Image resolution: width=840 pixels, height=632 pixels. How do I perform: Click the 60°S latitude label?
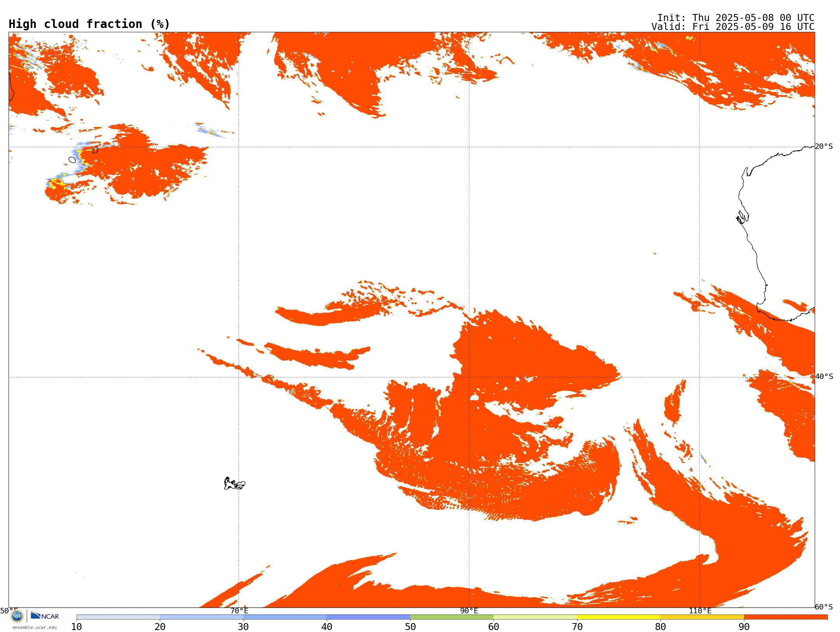tap(824, 607)
